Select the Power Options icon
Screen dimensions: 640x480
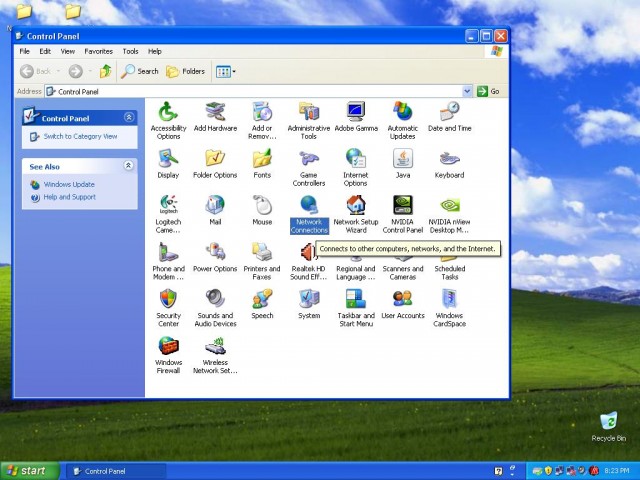click(x=215, y=252)
